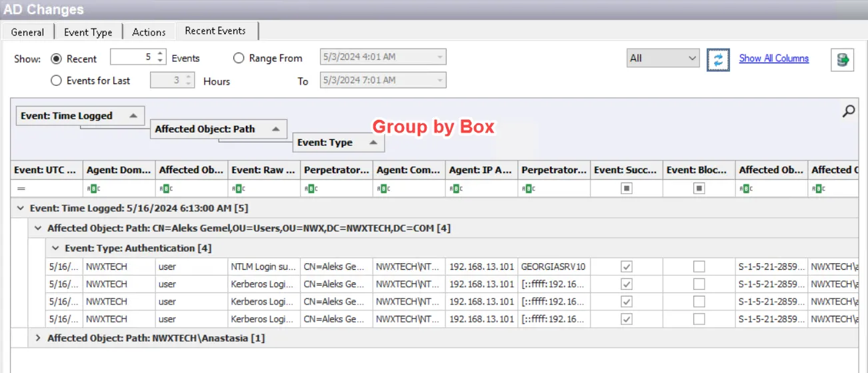Viewport: 868px width, 373px height.
Task: Switch to the Actions tab
Action: click(149, 32)
